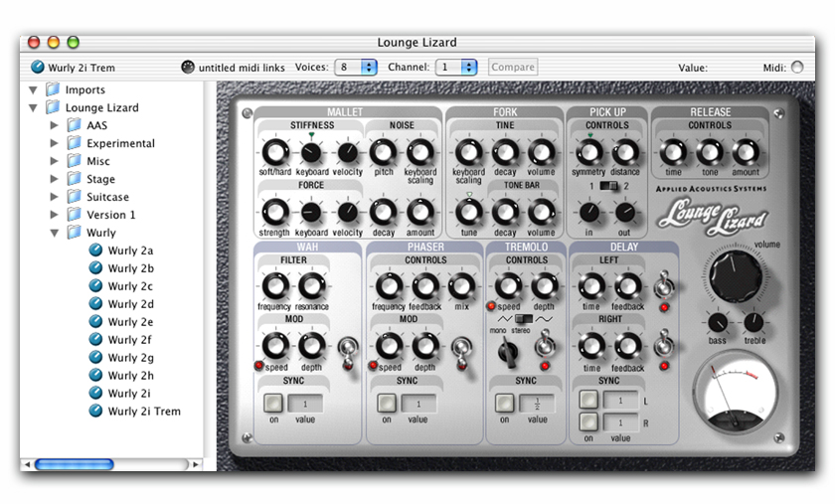Click the browser horizontal scrollbar thumb
Screen dimensions: 835x504
click(74, 464)
